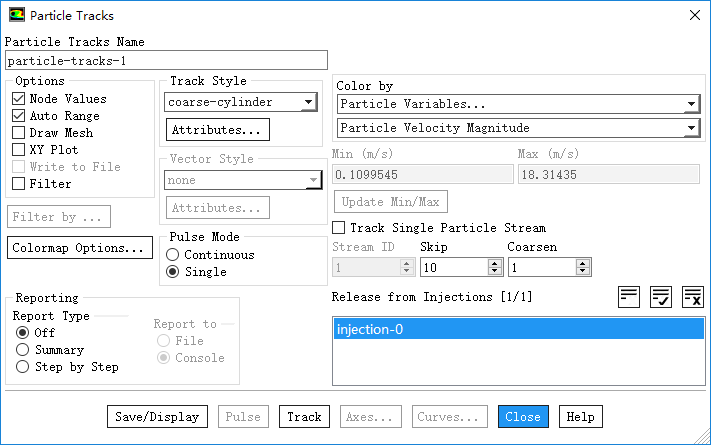Click the filter list icon above injections
This screenshot has width=711, height=445.
629,296
